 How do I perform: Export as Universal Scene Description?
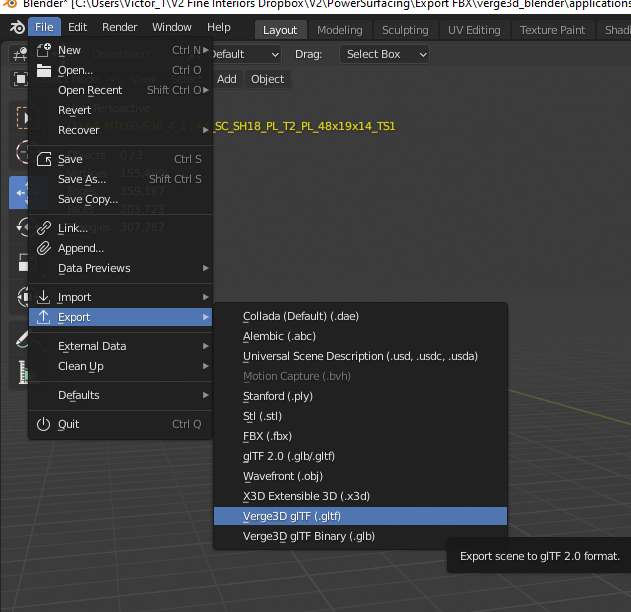pos(360,356)
